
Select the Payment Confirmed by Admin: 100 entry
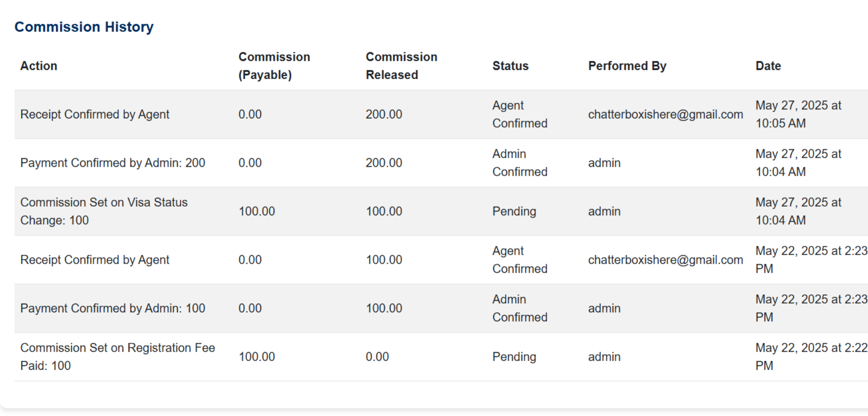pyautogui.click(x=113, y=308)
